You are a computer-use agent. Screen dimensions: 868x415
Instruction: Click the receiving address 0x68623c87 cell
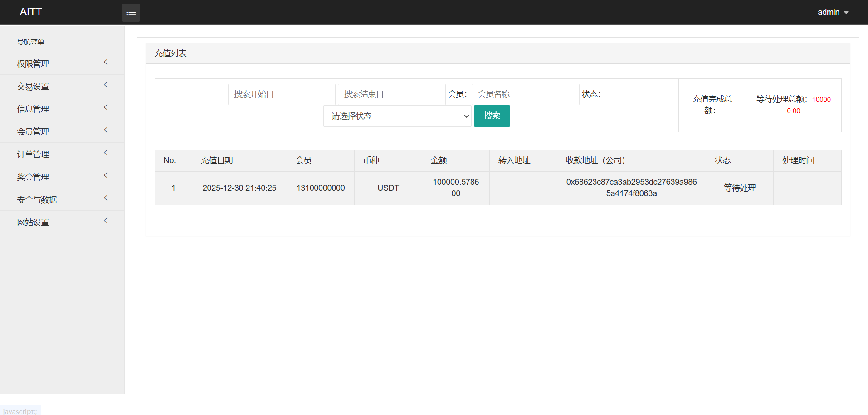point(631,188)
